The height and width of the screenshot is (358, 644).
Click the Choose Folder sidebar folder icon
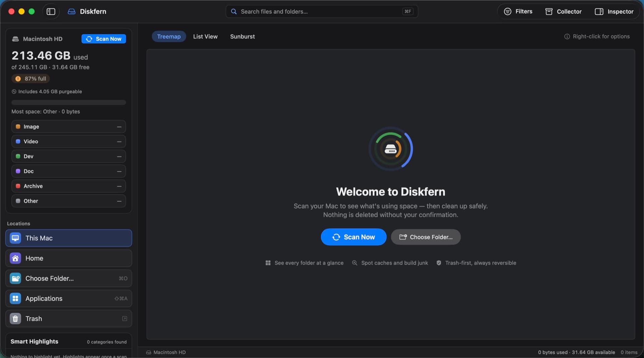[15, 278]
